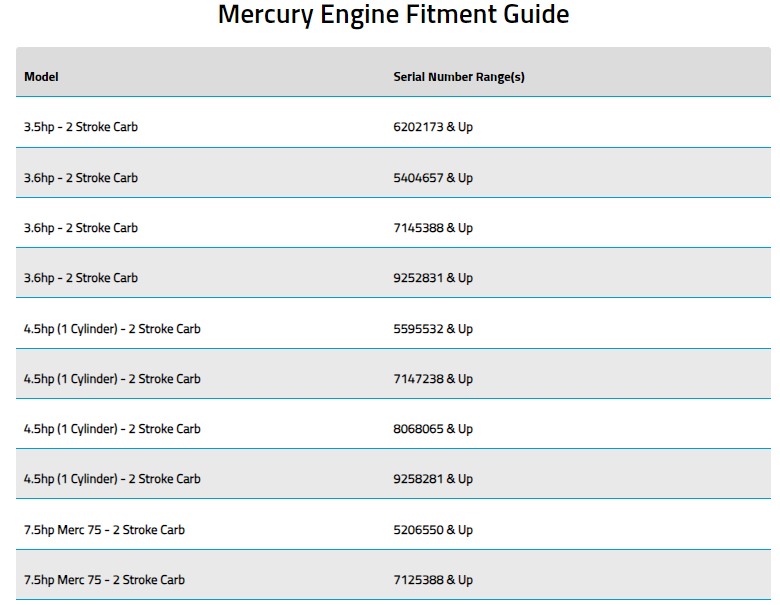The width and height of the screenshot is (780, 605).
Task: Click the 3.6hp model with serial 7145388
Action: (81, 228)
